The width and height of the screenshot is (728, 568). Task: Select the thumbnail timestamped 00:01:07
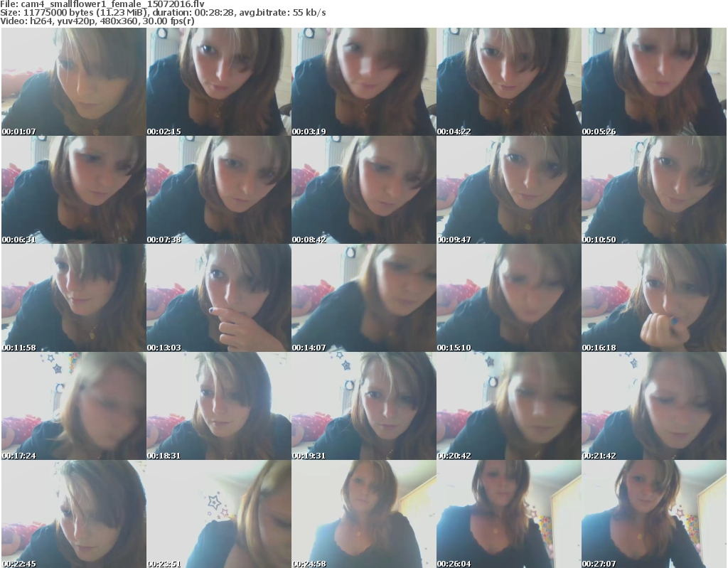74,82
